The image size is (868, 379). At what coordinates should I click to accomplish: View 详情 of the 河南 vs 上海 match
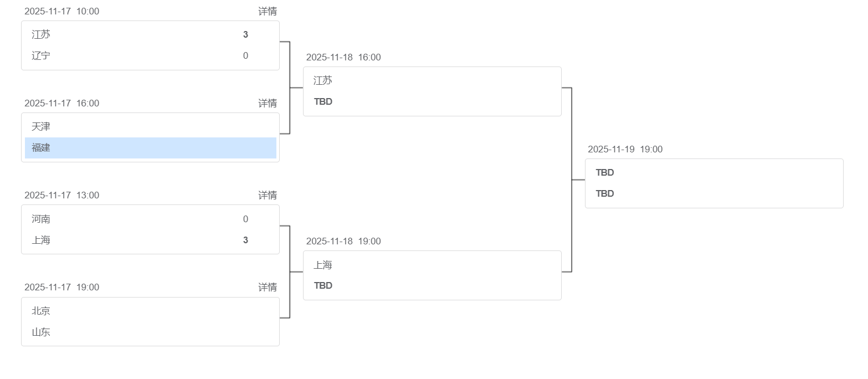[x=268, y=195]
